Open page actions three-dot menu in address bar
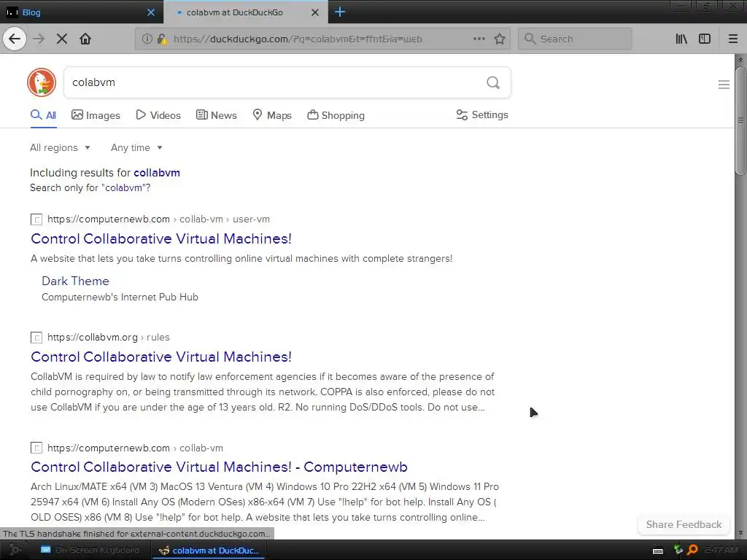 (479, 39)
